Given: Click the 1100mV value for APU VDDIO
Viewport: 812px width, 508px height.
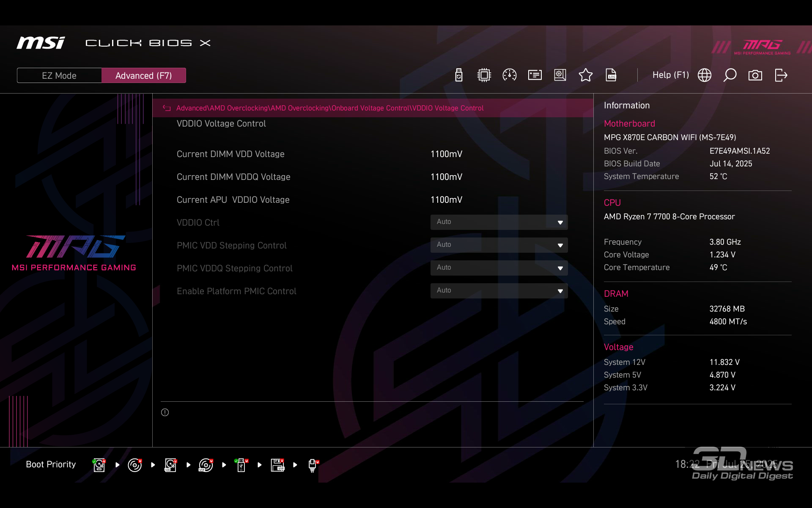Looking at the screenshot, I should coord(447,200).
